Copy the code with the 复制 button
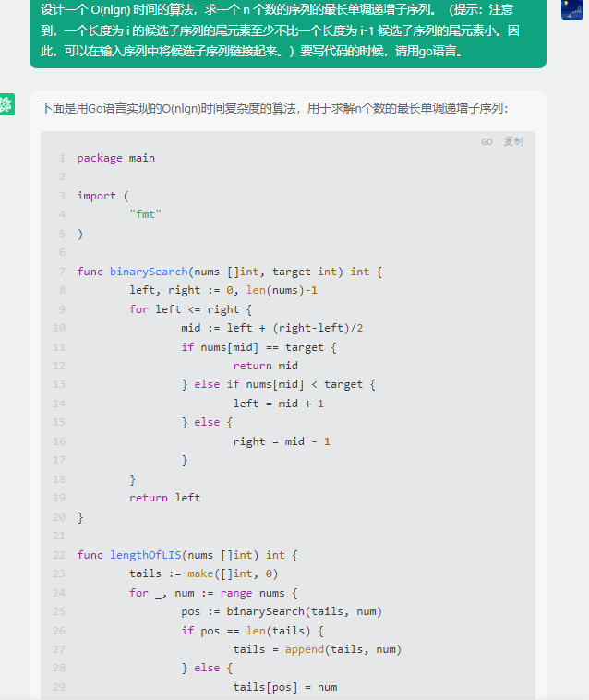 (513, 141)
